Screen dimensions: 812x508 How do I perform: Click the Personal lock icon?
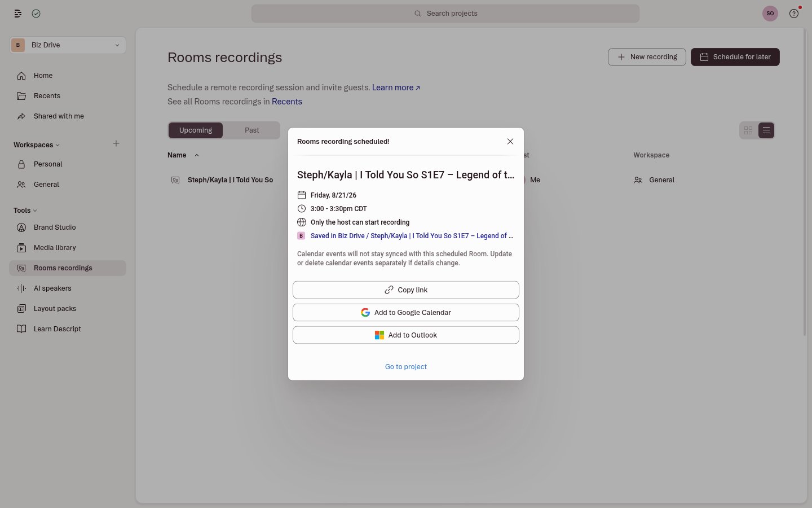pyautogui.click(x=21, y=164)
